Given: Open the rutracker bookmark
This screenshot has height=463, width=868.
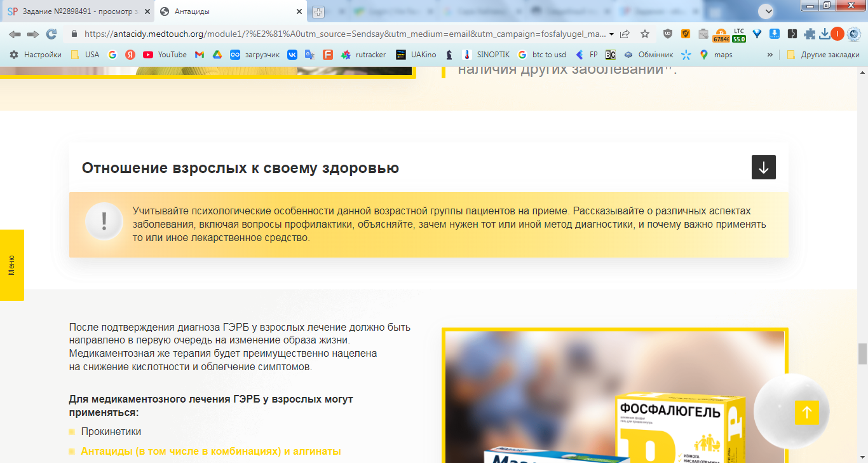Looking at the screenshot, I should click(363, 55).
